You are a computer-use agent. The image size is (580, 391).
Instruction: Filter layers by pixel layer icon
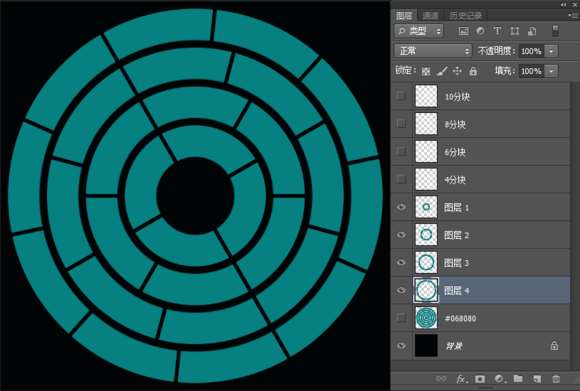click(x=463, y=31)
